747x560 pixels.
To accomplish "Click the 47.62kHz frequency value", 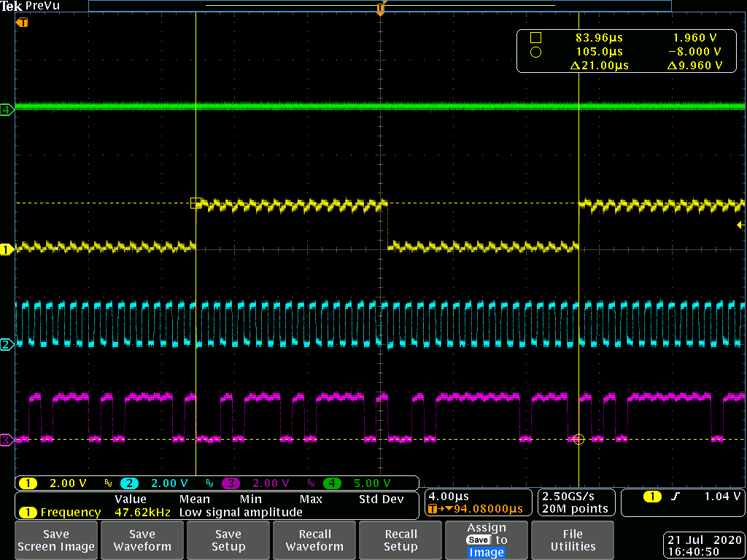I will click(142, 513).
